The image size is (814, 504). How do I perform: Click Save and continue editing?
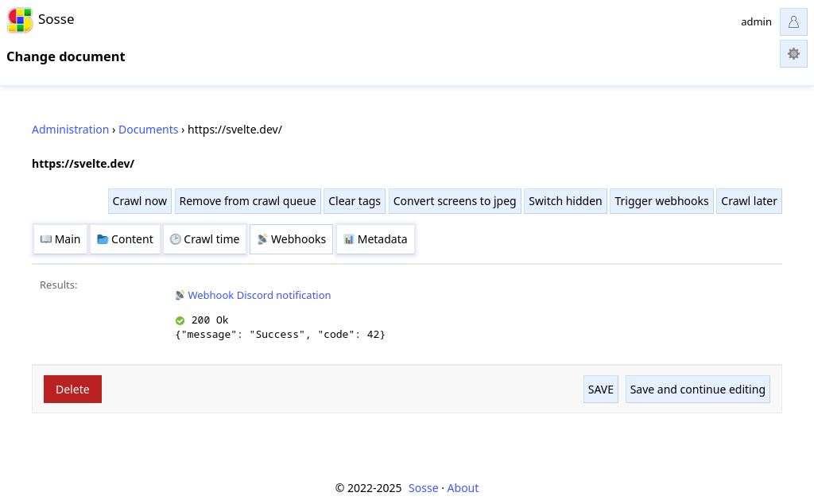[x=698, y=390]
